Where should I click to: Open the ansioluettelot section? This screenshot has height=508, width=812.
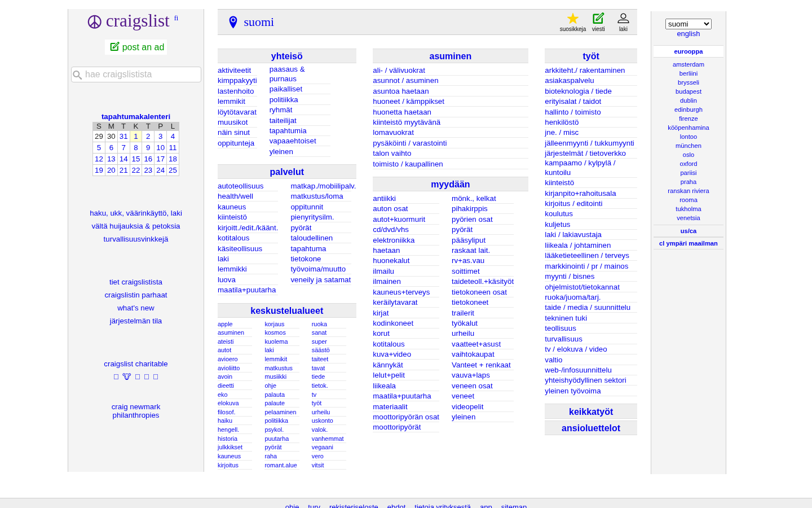[590, 428]
